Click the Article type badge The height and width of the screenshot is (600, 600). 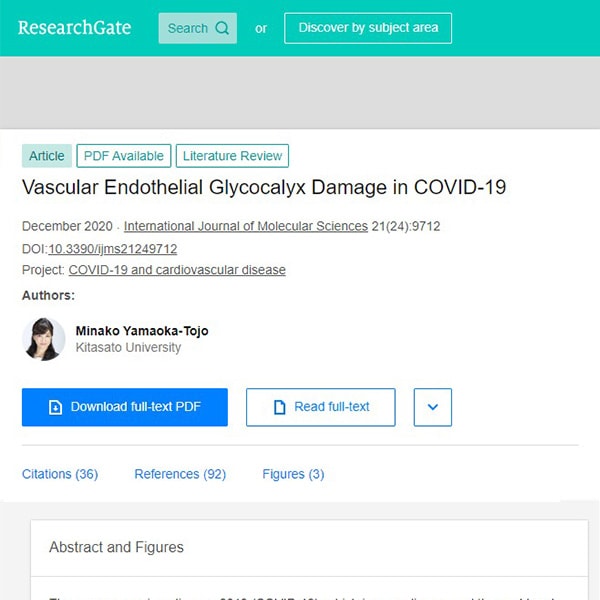pos(47,156)
